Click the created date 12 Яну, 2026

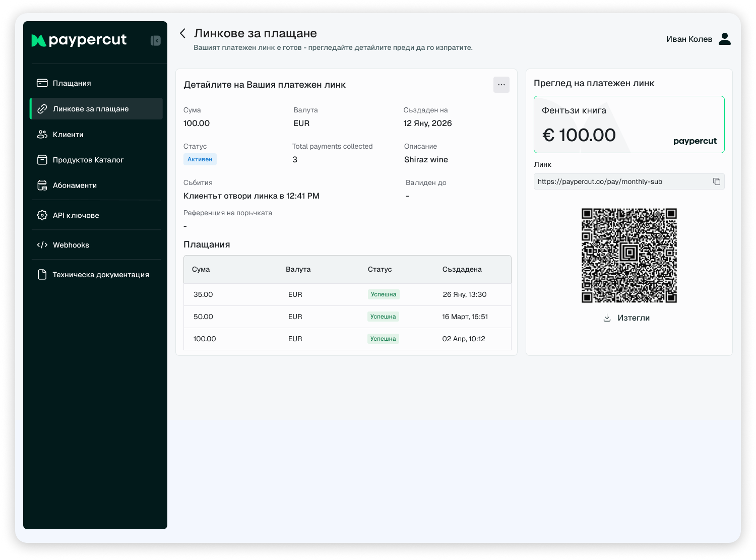tap(427, 123)
